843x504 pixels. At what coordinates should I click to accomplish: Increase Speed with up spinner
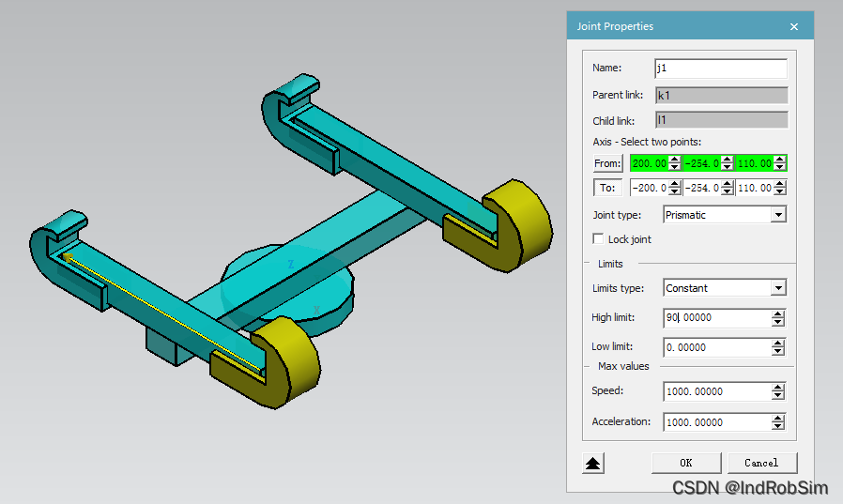778,388
